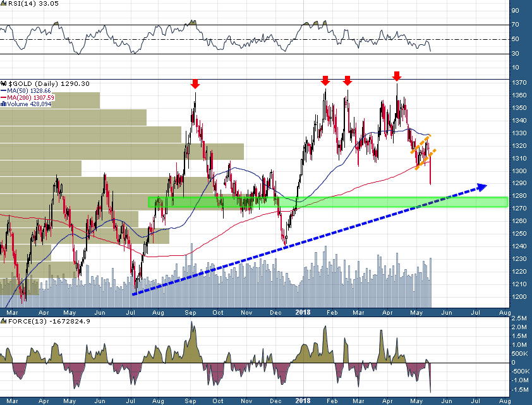The width and height of the screenshot is (532, 405).
Task: Click the -1.5M value on the Force scale
Action: point(520,390)
